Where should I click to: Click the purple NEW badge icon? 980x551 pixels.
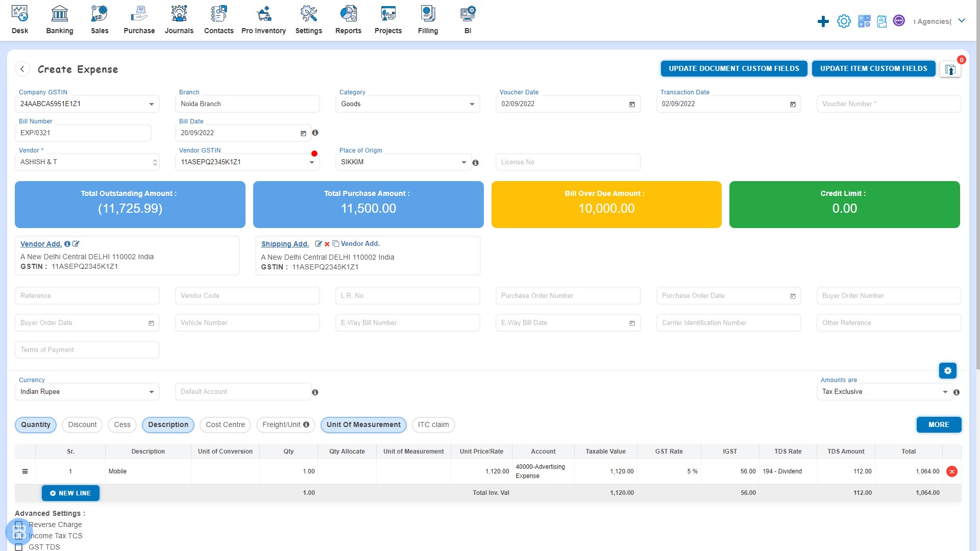[x=899, y=20]
